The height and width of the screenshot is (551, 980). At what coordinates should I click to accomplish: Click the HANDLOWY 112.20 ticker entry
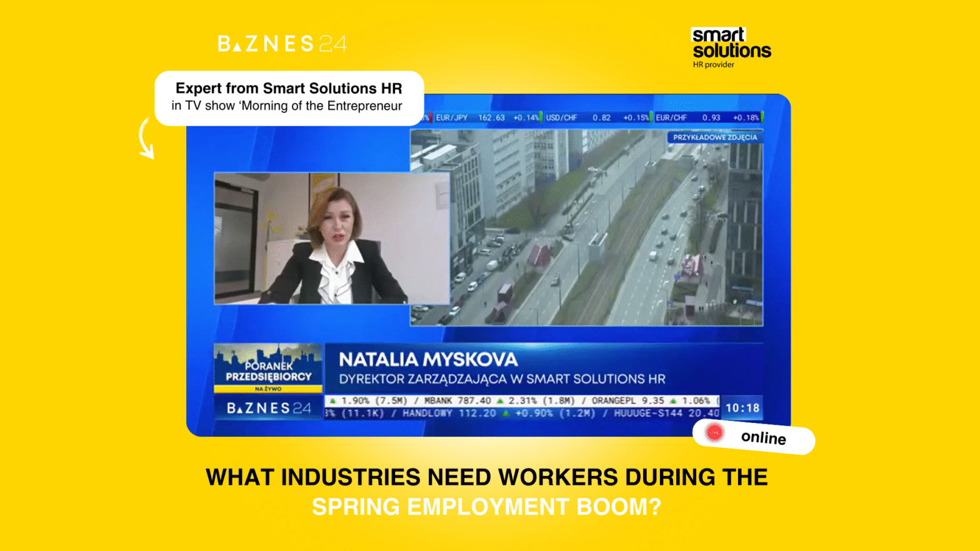click(499, 413)
